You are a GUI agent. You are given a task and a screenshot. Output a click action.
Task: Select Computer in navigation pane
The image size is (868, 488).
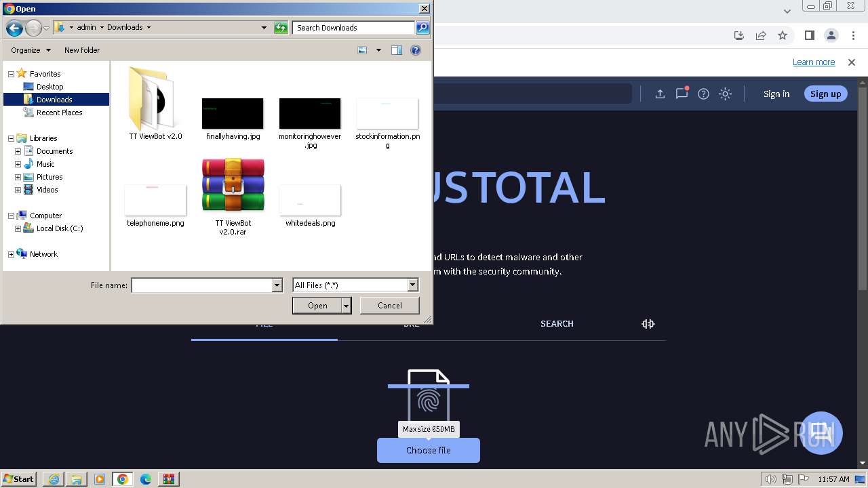[x=45, y=216]
